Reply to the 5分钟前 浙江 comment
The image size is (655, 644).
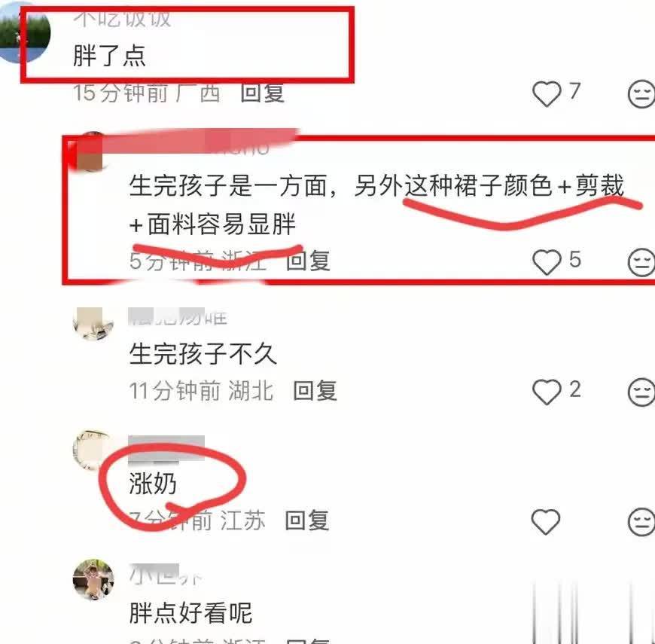(308, 261)
